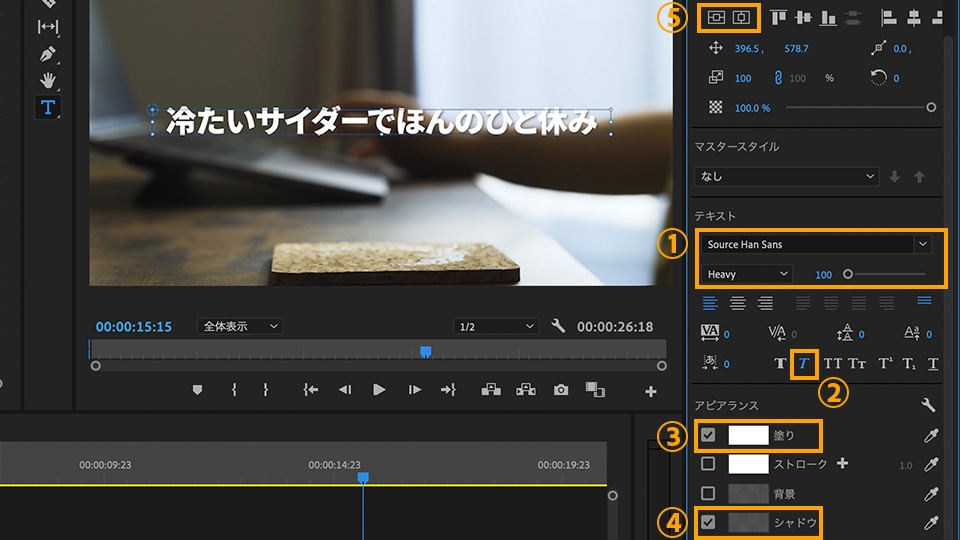Click the align horizontal centers icon

click(x=913, y=18)
